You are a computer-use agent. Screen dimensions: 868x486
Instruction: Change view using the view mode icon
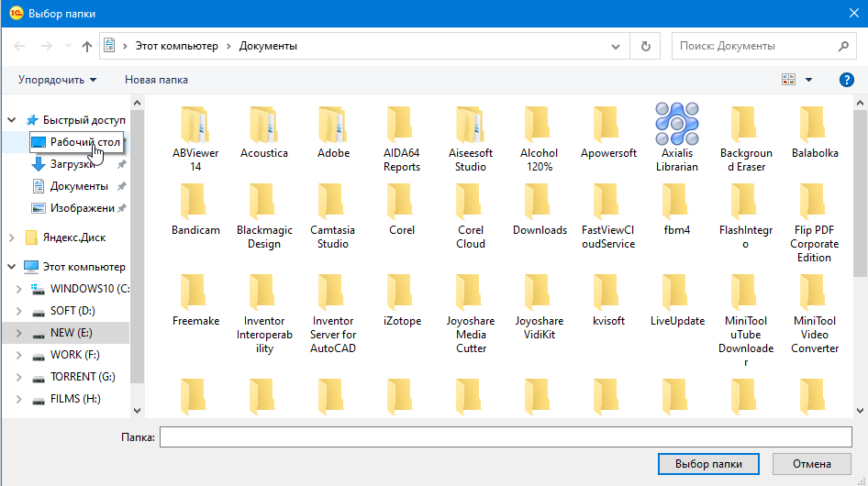[x=788, y=80]
